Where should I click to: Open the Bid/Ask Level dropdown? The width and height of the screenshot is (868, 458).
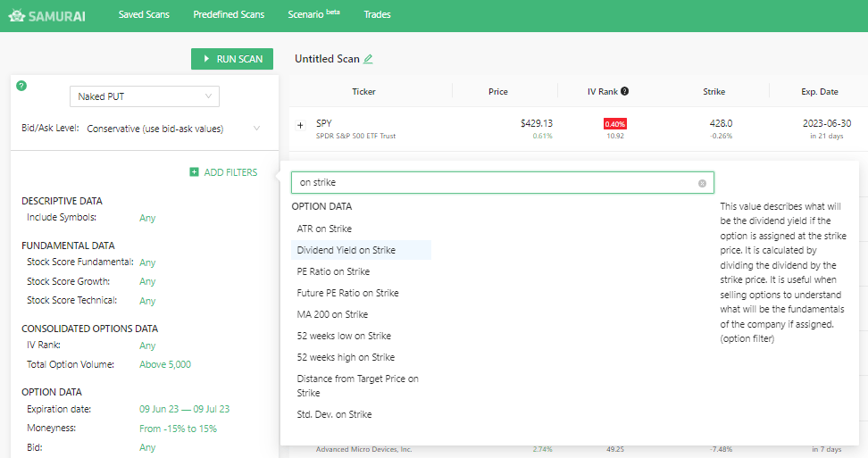pyautogui.click(x=173, y=129)
